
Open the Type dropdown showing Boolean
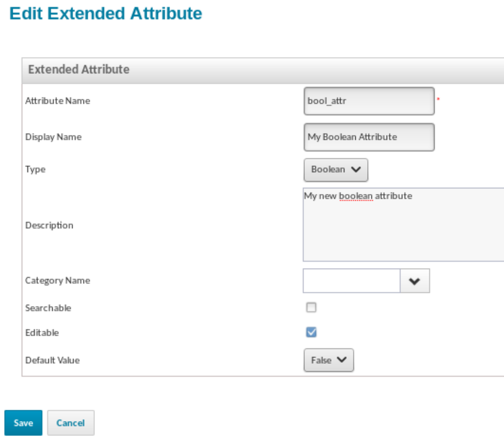click(335, 170)
